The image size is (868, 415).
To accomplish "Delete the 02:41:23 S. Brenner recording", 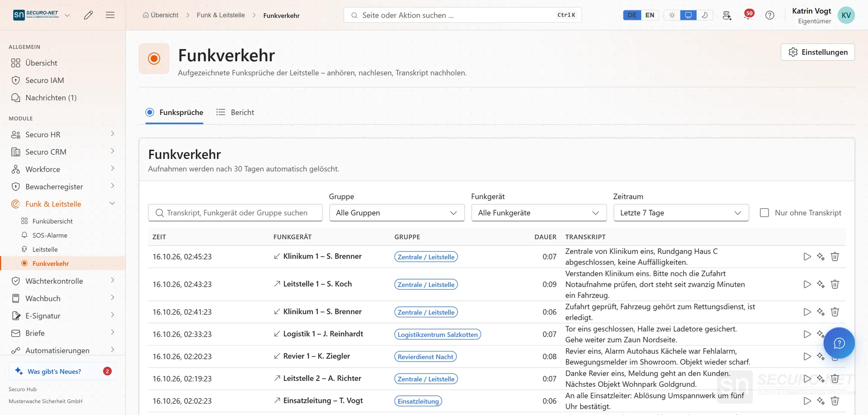I will click(835, 312).
